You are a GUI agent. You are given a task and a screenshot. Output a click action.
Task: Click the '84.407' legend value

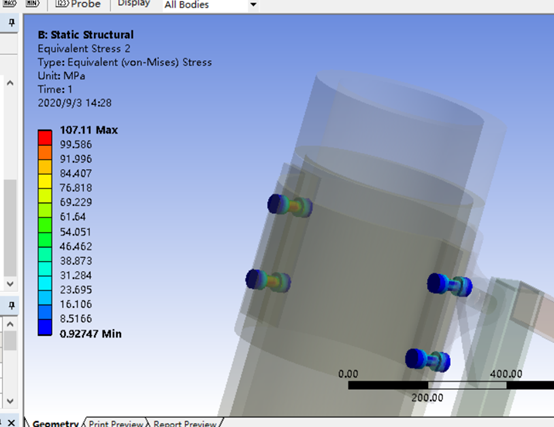pyautogui.click(x=76, y=173)
